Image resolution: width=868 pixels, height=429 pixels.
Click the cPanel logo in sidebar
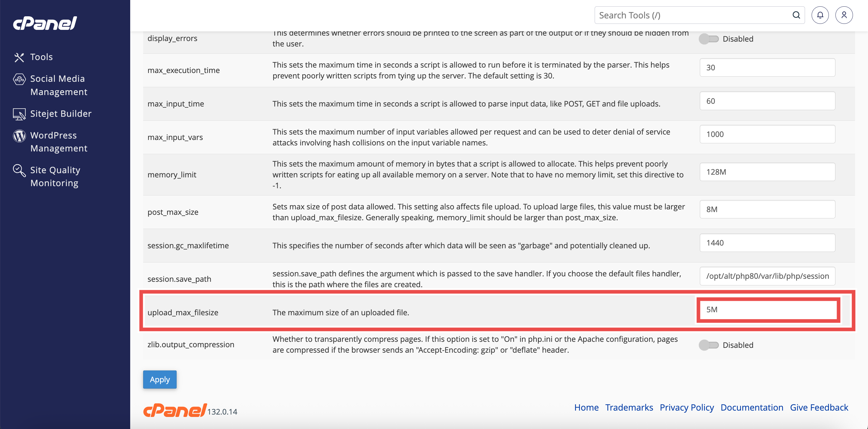(x=45, y=23)
